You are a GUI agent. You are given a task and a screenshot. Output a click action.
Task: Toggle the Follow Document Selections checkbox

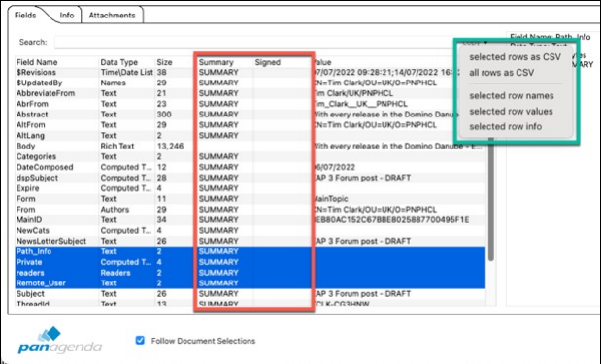click(x=140, y=341)
